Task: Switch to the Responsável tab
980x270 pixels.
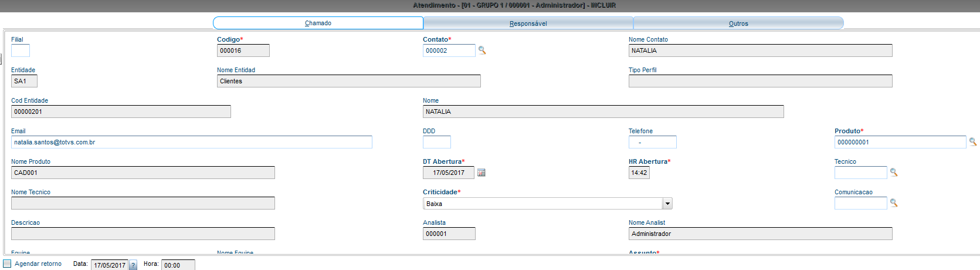Action: point(528,23)
